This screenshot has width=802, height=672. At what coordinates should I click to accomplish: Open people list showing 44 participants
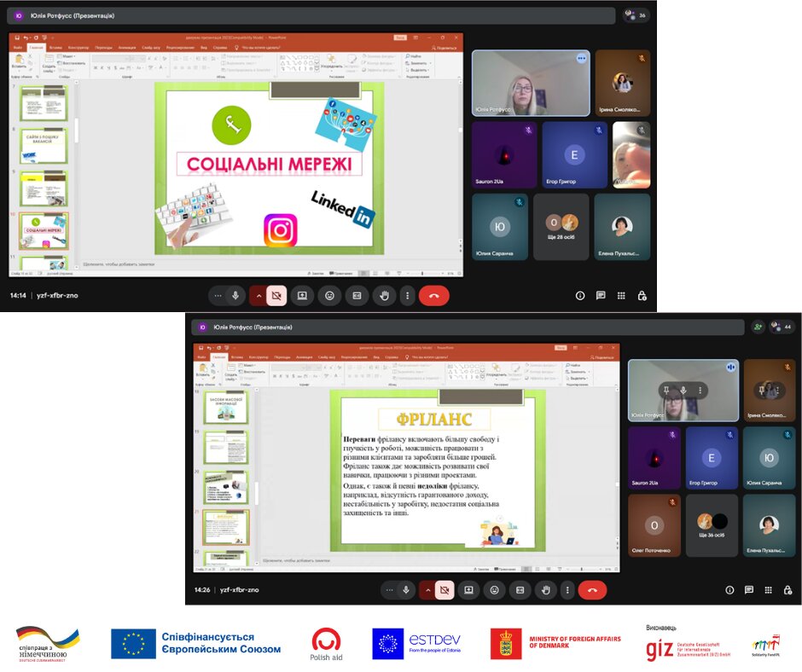(782, 327)
